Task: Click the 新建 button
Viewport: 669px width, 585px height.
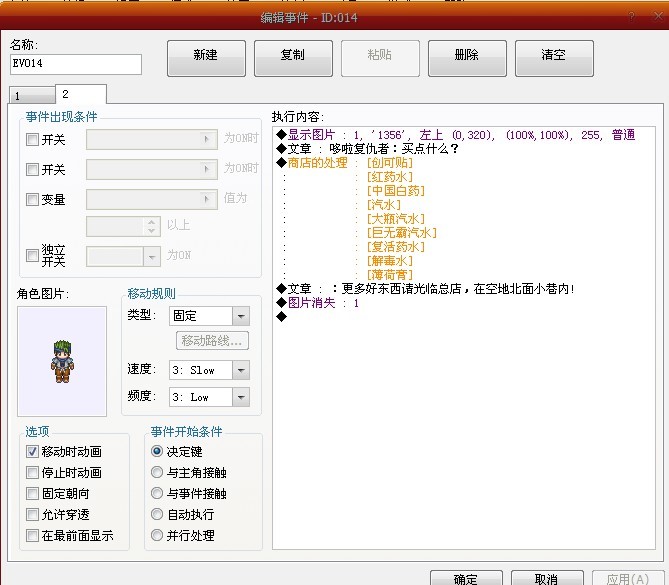Action: pos(206,58)
